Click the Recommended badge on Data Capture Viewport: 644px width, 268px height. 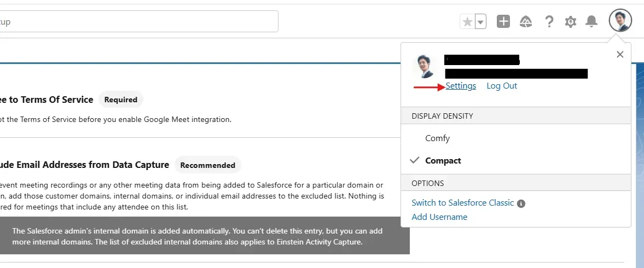coord(207,165)
